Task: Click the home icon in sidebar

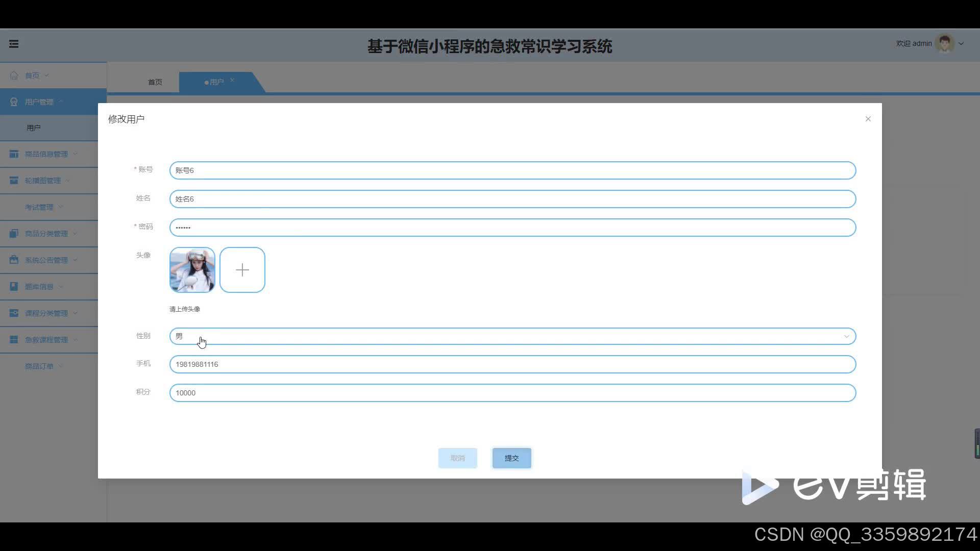Action: 14,76
